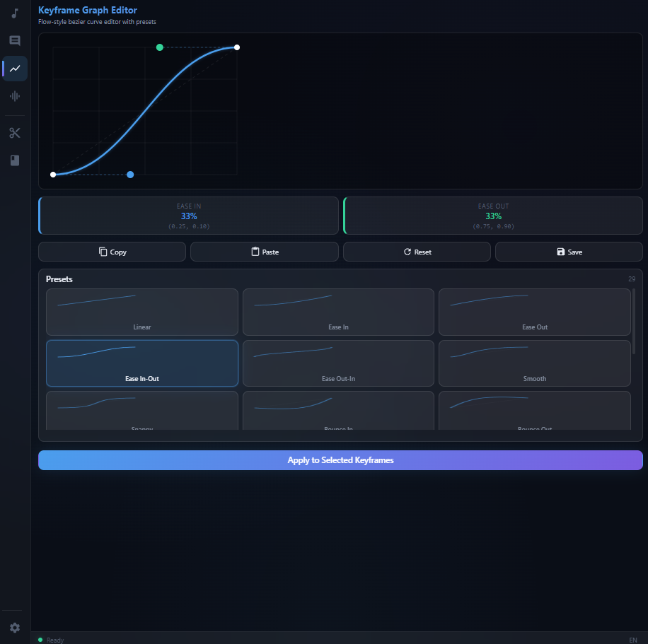
Task: Open the music note sidebar panel
Action: (15, 13)
